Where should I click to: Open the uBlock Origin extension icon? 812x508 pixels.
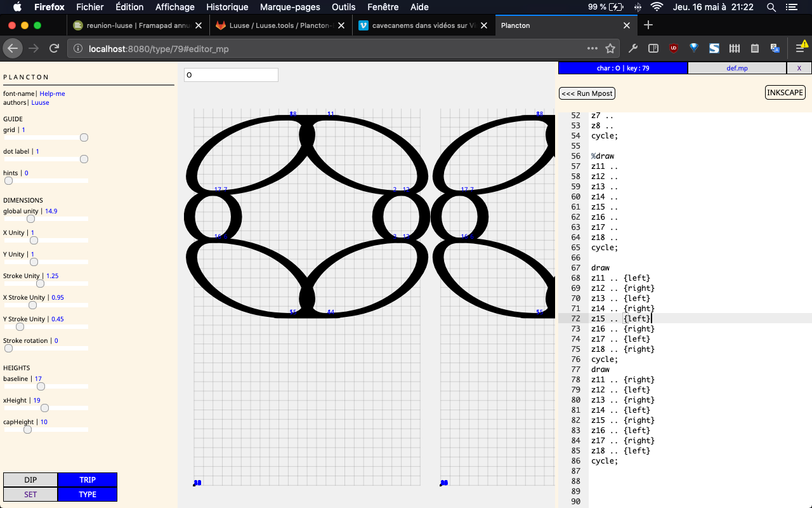point(674,48)
